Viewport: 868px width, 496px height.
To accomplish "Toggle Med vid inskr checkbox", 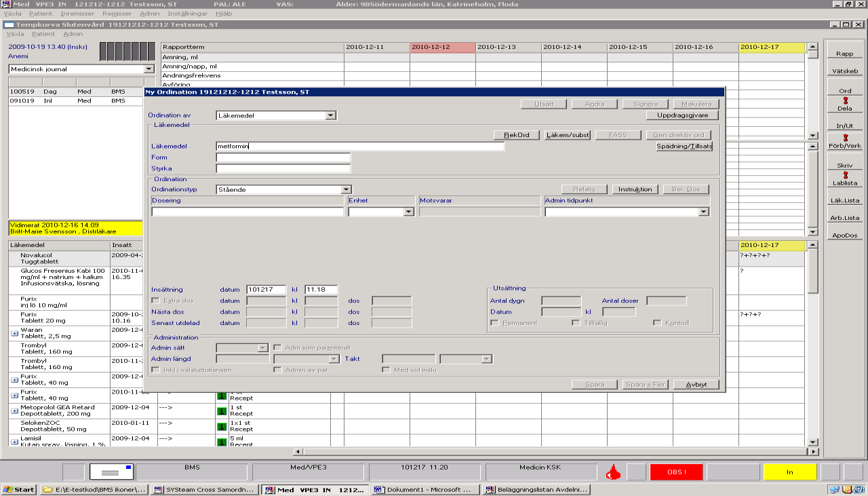I will coord(385,370).
